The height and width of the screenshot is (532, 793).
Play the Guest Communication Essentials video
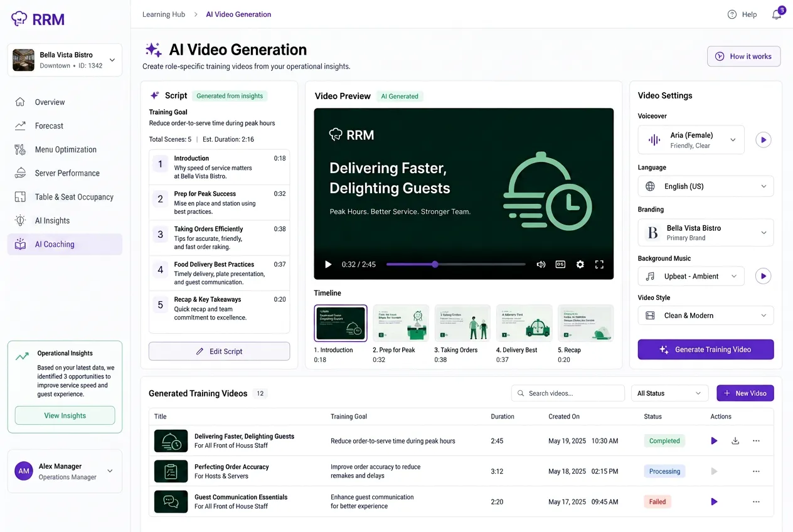pos(714,502)
